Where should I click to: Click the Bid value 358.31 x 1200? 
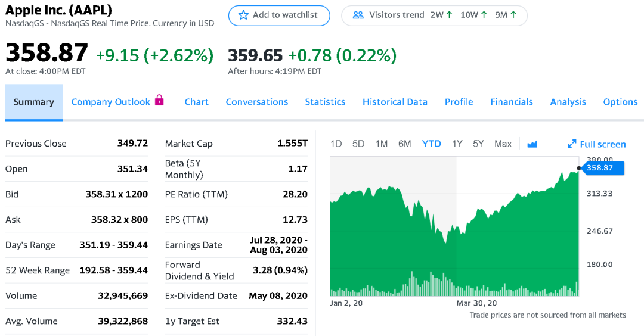coord(117,194)
